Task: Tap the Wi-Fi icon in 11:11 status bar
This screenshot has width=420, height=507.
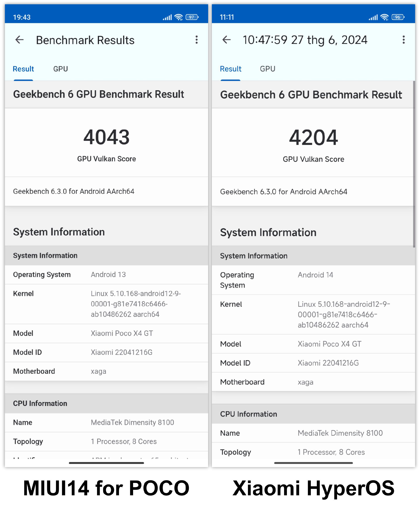Action: (x=385, y=17)
